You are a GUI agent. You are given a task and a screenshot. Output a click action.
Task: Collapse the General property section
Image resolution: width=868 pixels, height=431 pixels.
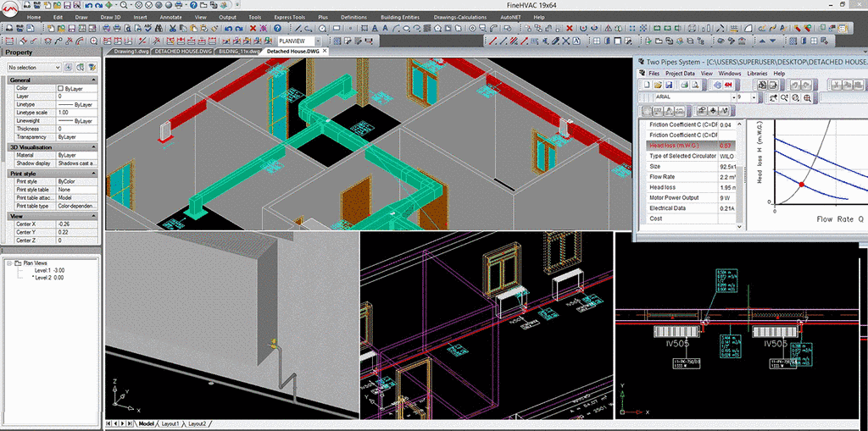click(93, 80)
